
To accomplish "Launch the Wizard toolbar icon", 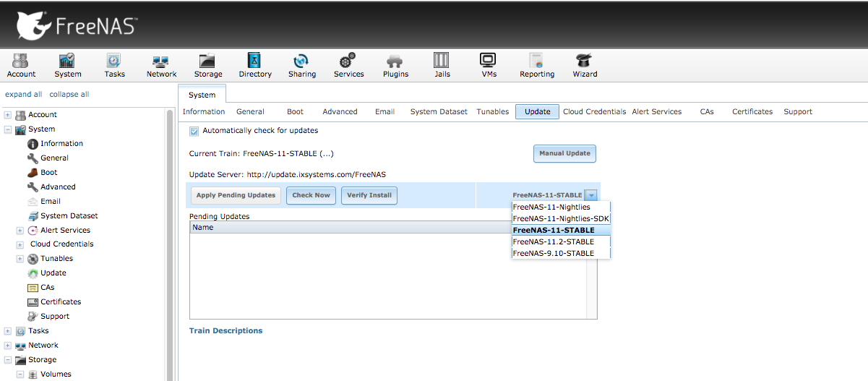I will (x=585, y=65).
